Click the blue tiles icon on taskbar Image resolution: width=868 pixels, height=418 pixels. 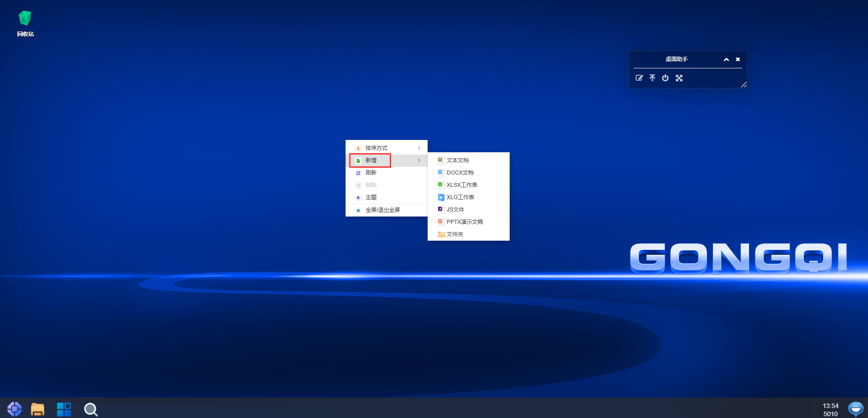64,409
